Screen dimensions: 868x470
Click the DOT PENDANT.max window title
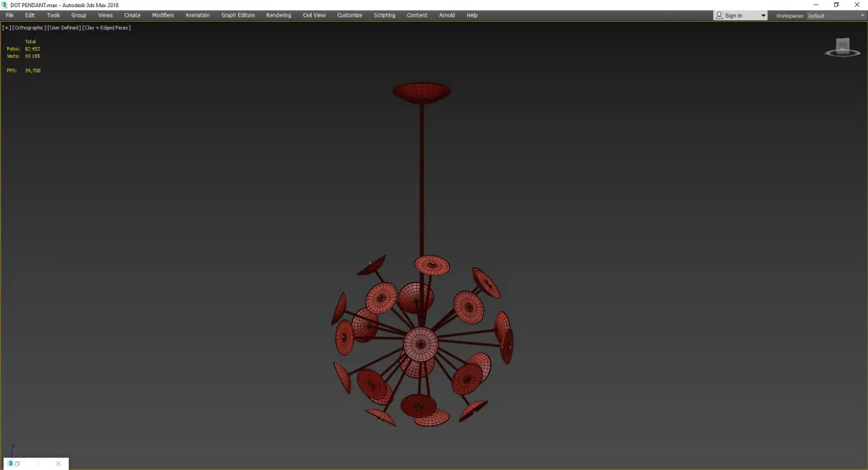[64, 5]
